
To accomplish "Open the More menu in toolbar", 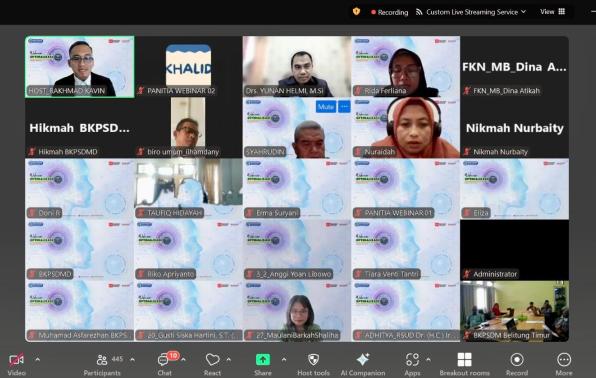I will (564, 359).
